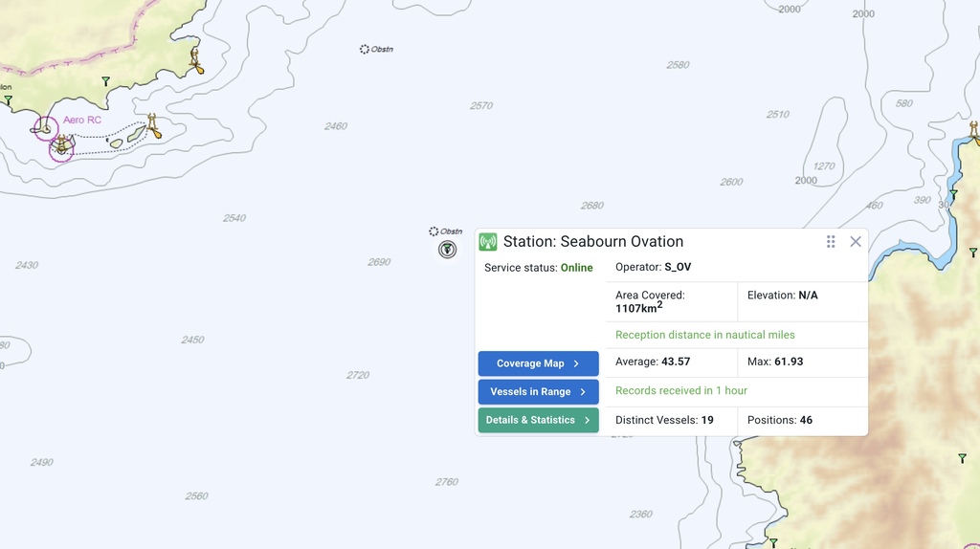The height and width of the screenshot is (549, 980).
Task: Click the depth sounding '2570' on the chart
Action: tap(481, 105)
